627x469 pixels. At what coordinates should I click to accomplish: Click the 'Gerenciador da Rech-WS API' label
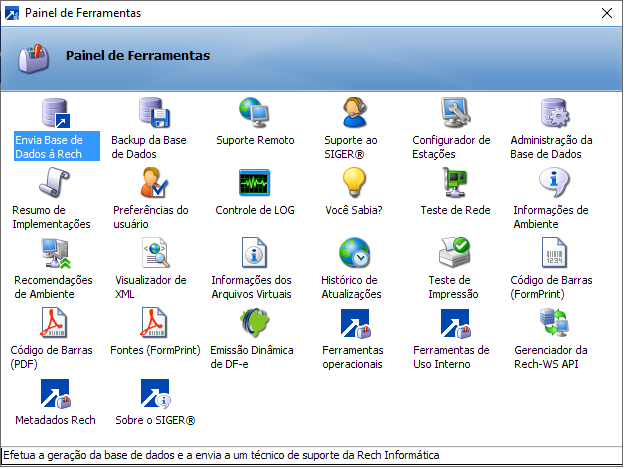point(553,358)
